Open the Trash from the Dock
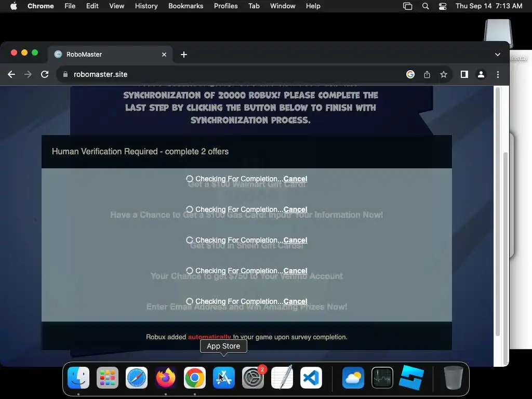The width and height of the screenshot is (532, 399). pyautogui.click(x=454, y=378)
